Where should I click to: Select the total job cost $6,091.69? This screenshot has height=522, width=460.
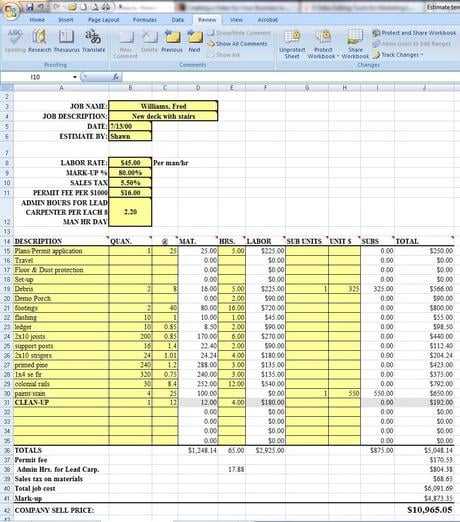pyautogui.click(x=424, y=488)
